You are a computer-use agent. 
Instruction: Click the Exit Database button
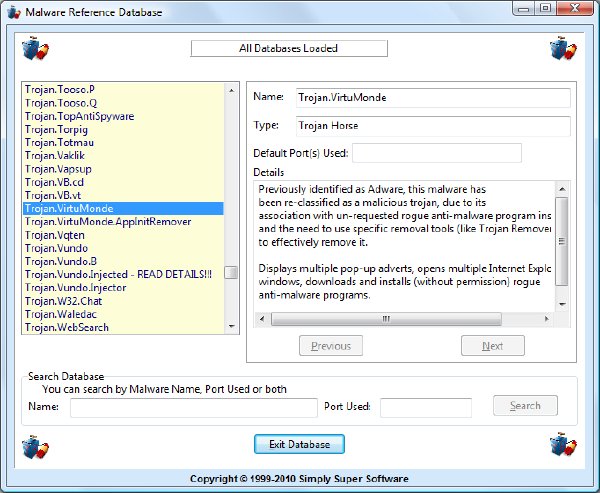pos(299,444)
